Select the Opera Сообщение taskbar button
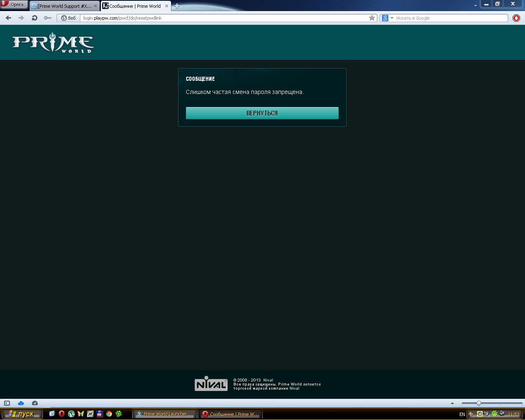 [x=231, y=414]
